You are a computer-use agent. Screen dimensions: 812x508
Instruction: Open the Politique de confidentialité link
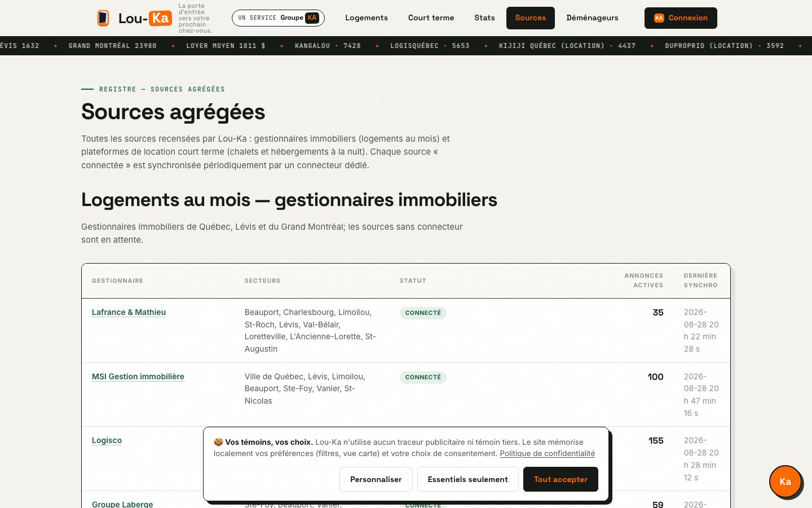point(547,453)
